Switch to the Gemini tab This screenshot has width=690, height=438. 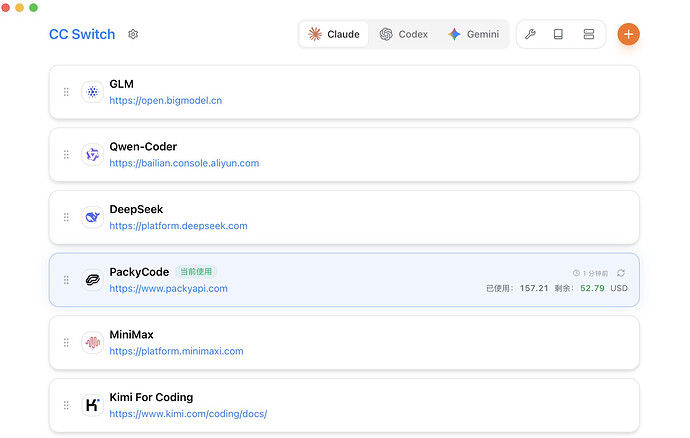click(x=473, y=34)
